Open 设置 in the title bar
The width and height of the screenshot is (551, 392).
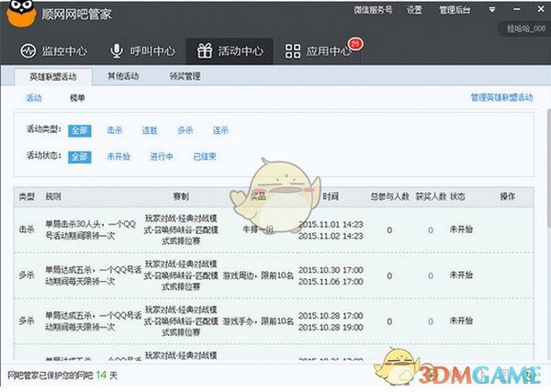[x=414, y=10]
